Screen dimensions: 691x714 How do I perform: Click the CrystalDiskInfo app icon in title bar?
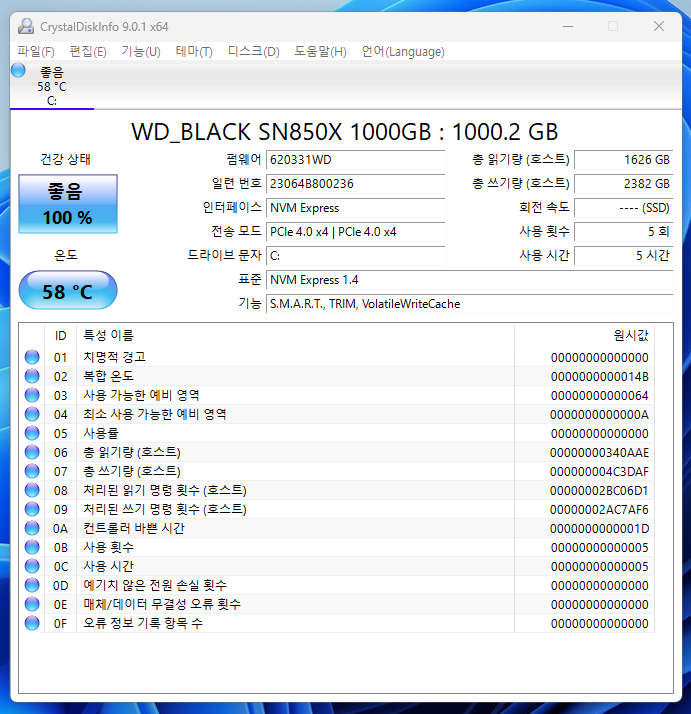tap(26, 26)
